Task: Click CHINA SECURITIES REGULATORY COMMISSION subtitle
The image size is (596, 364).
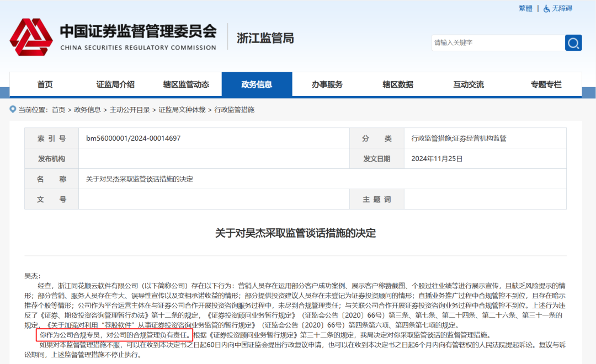Action: tap(139, 47)
